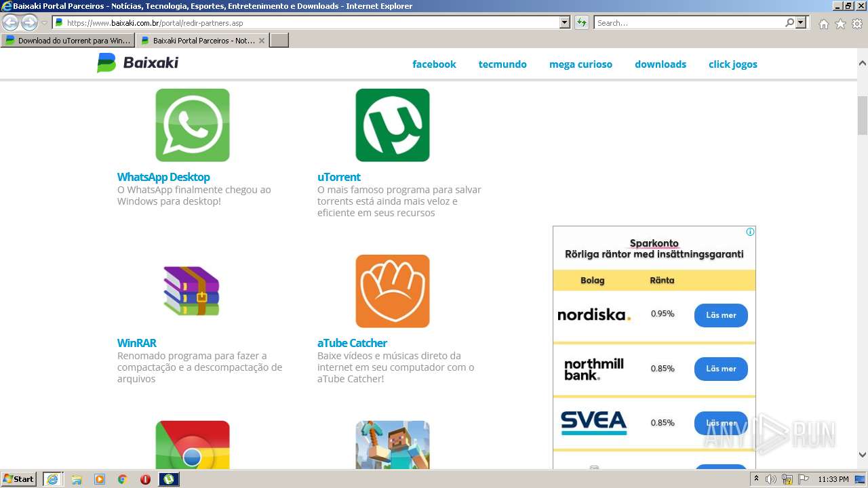The width and height of the screenshot is (868, 488).
Task: Click the WinRAR books icon
Action: [193, 291]
